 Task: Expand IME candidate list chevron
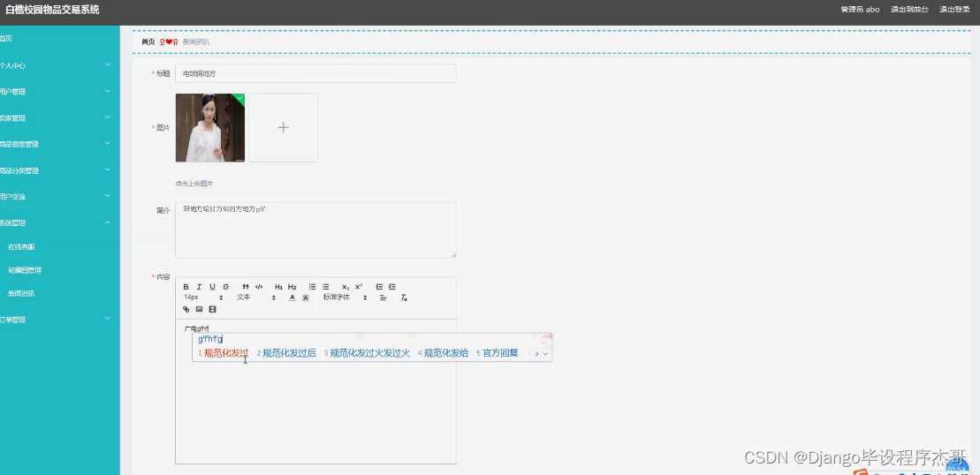point(545,353)
